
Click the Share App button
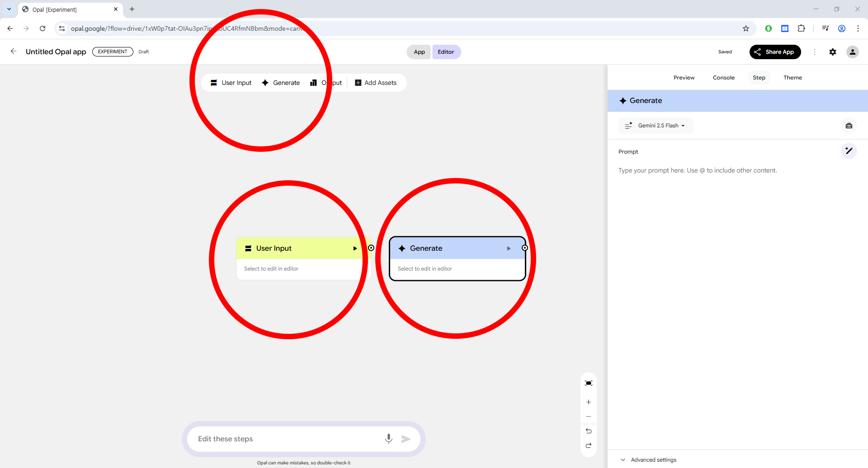coord(775,52)
